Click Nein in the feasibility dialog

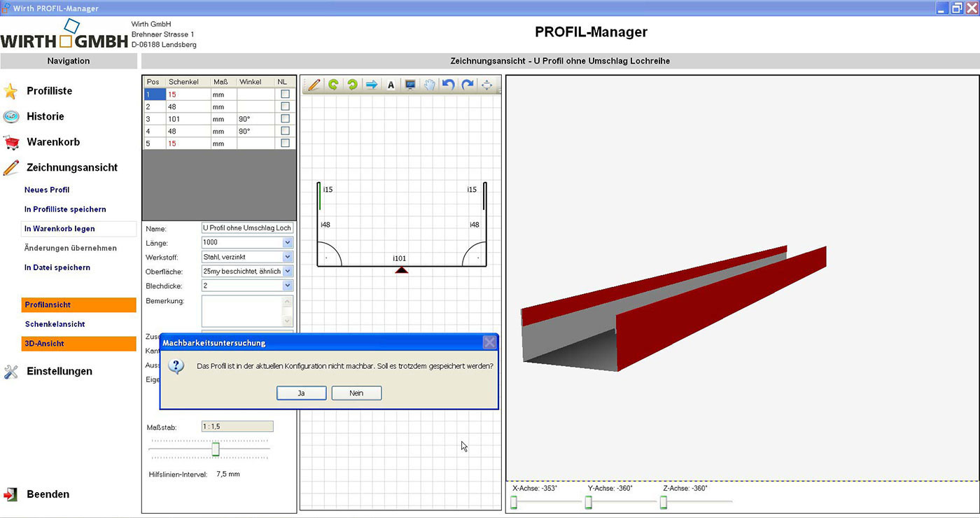coord(356,393)
